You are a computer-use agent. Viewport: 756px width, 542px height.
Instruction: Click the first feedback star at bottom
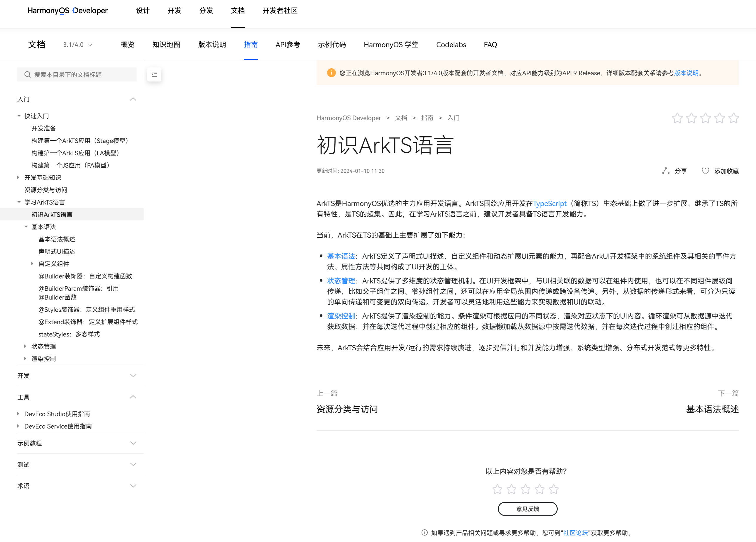(x=497, y=489)
